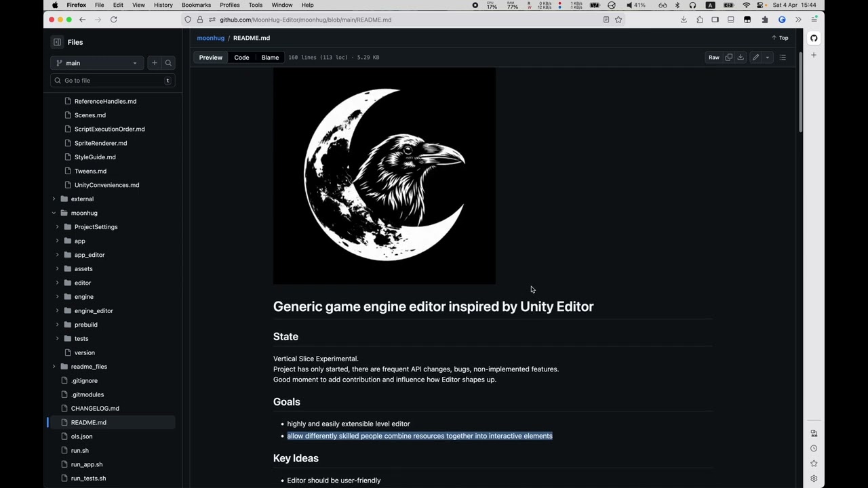868x488 pixels.
Task: Open synced tabs in Firefox sidebar
Action: [x=814, y=434]
